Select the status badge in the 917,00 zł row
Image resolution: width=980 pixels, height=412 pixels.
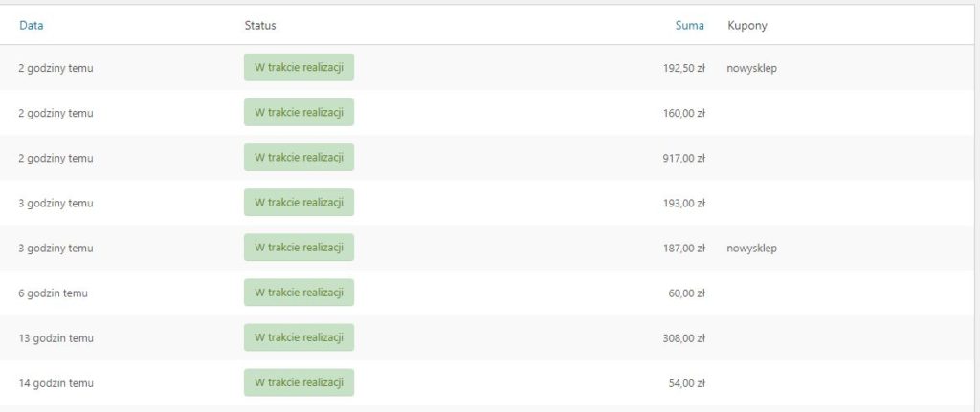click(299, 158)
